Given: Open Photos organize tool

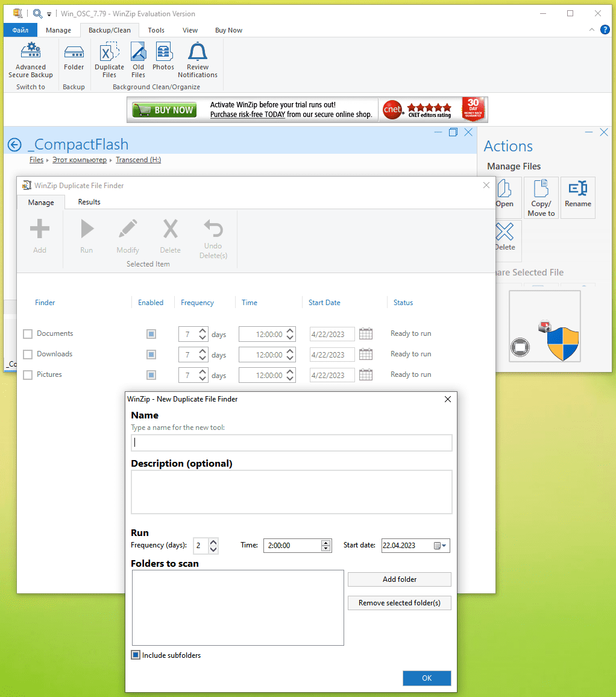Looking at the screenshot, I should coord(163,57).
